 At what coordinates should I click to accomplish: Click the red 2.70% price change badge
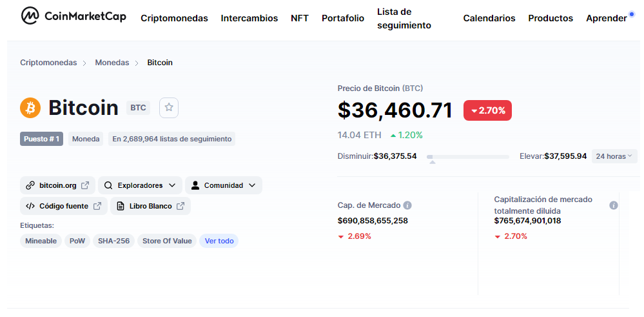coord(487,110)
